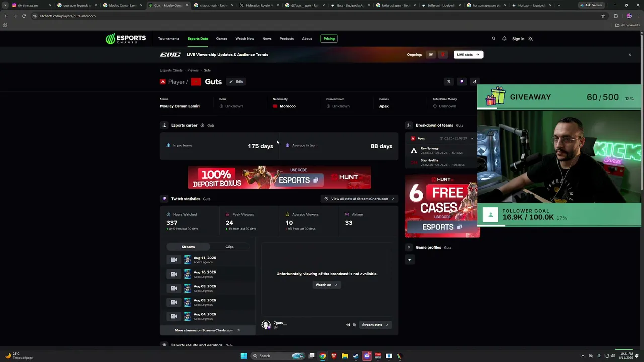
Task: Click the browser reload button
Action: 24,16
